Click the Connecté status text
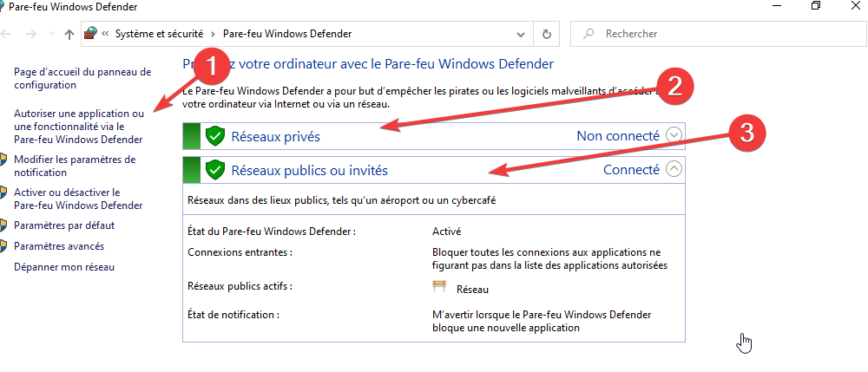 click(x=631, y=170)
